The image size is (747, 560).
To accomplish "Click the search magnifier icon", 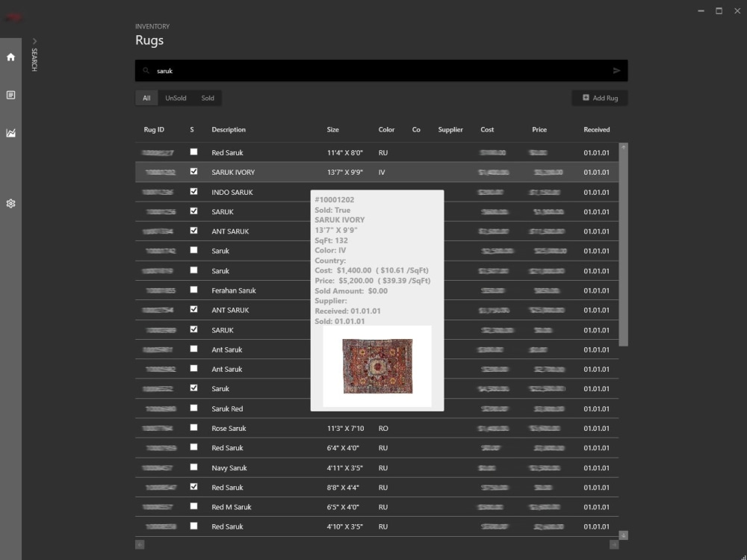I will (x=146, y=70).
